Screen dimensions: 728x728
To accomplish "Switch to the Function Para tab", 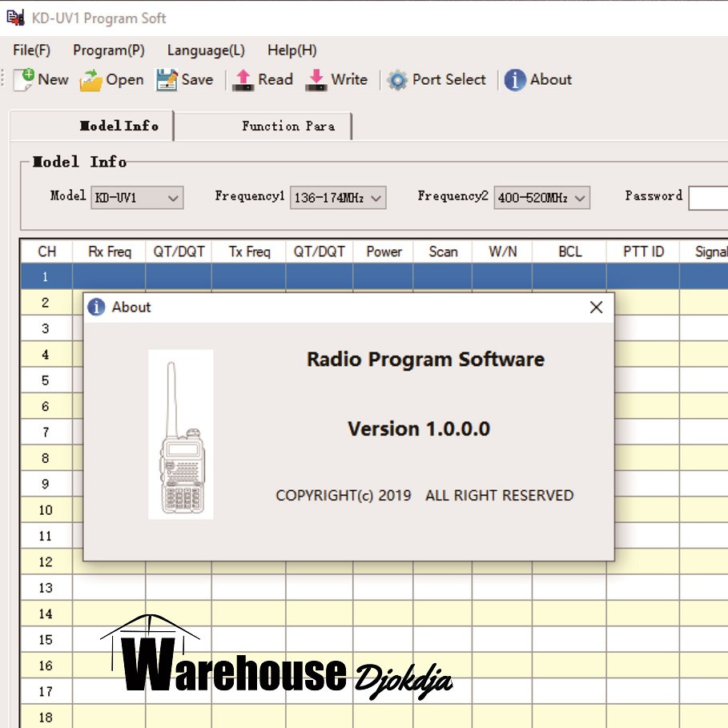I will click(x=288, y=126).
